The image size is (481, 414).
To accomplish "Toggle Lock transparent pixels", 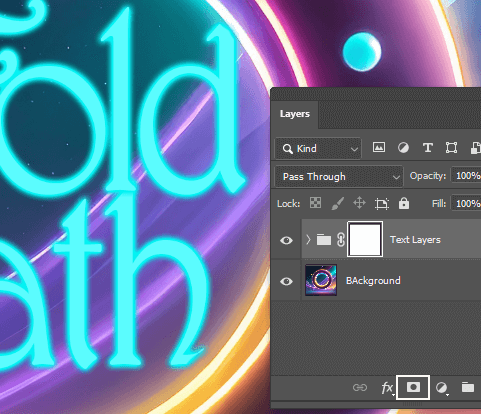I will 315,203.
